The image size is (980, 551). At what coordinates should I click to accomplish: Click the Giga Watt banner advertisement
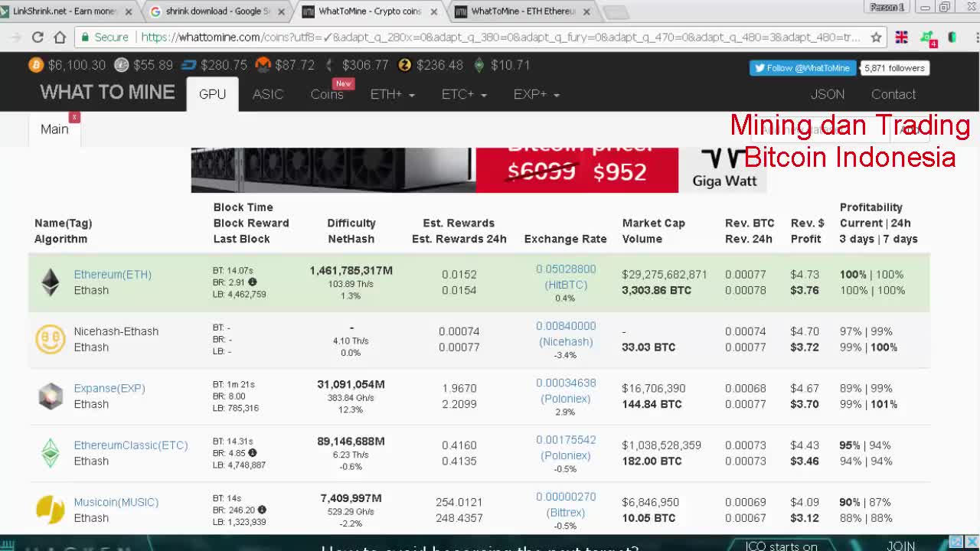(479, 170)
